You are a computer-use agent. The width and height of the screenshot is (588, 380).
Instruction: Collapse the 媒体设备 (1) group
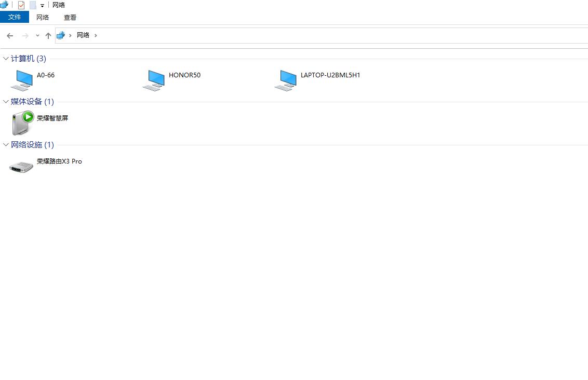pyautogui.click(x=6, y=102)
